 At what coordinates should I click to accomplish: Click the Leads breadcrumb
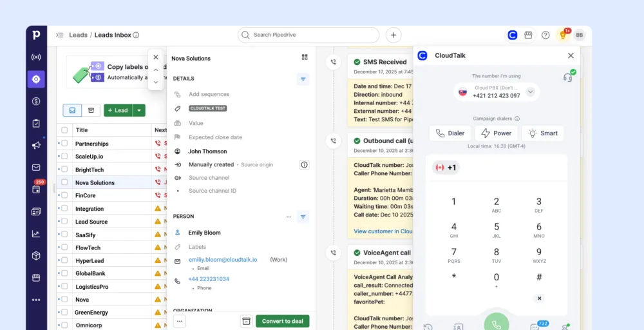[x=78, y=35]
